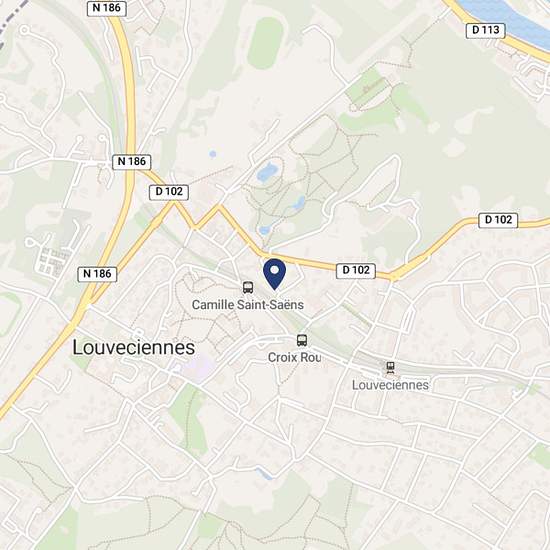Click the Camille Saint-Saëns stop label
The width and height of the screenshot is (550, 550).
tap(248, 304)
